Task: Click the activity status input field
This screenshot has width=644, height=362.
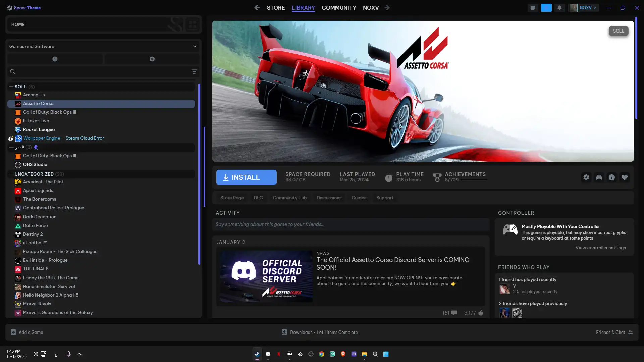Action: pyautogui.click(x=351, y=225)
